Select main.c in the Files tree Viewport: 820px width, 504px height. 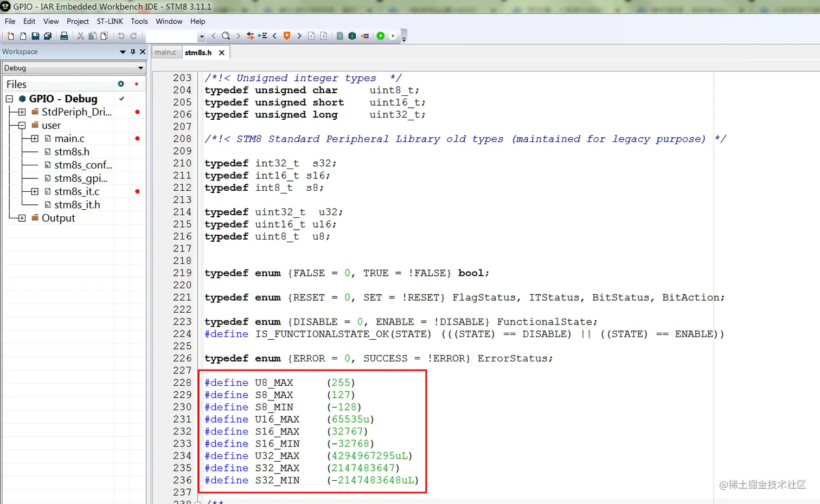point(69,139)
